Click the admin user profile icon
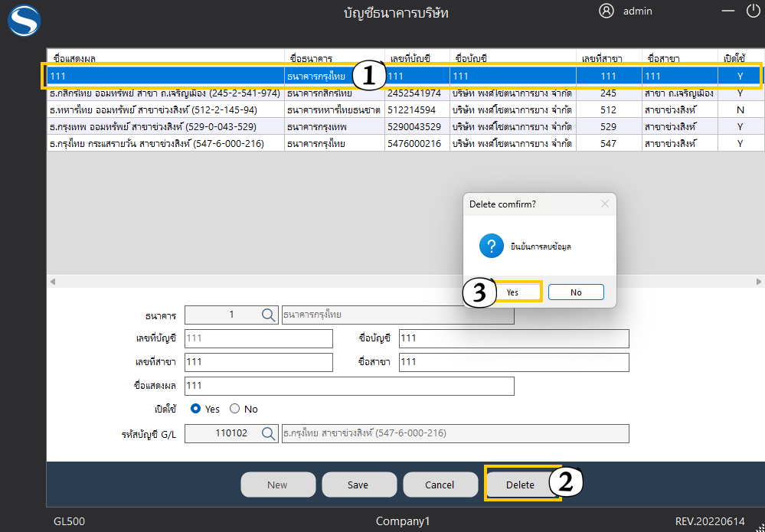The width and height of the screenshot is (765, 532). [x=606, y=11]
